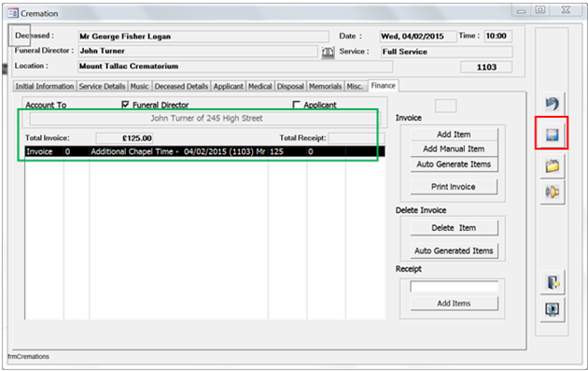Click the Cremation form title icon
588x371 pixels.
(13, 13)
